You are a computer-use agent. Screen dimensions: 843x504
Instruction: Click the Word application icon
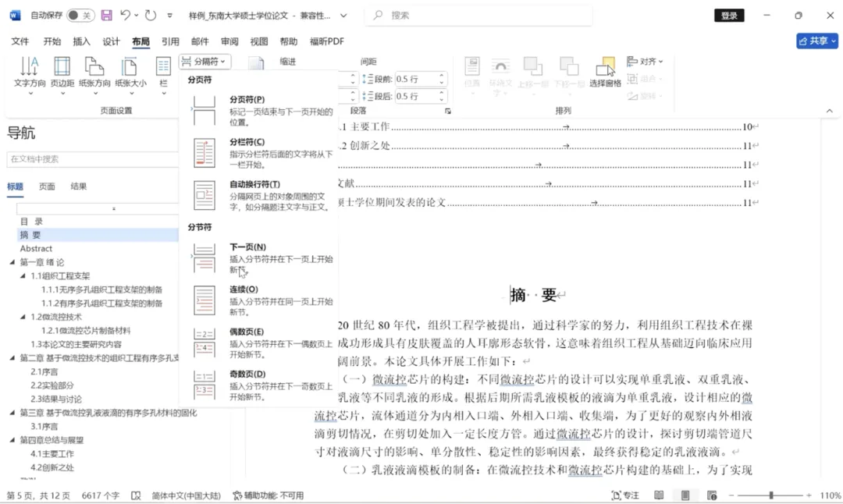pos(15,15)
